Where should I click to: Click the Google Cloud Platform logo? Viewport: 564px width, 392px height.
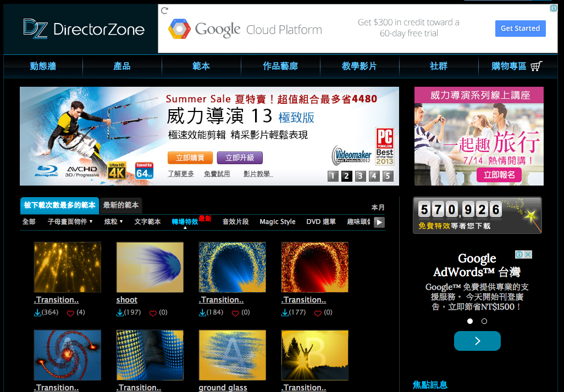[x=245, y=29]
